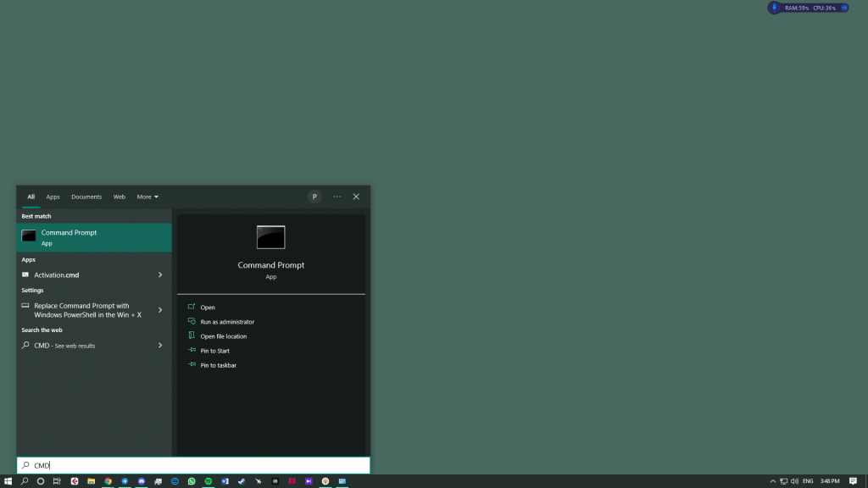Screen dimensions: 868x488
Task: Open Google Chrome from the taskbar
Action: click(108, 480)
